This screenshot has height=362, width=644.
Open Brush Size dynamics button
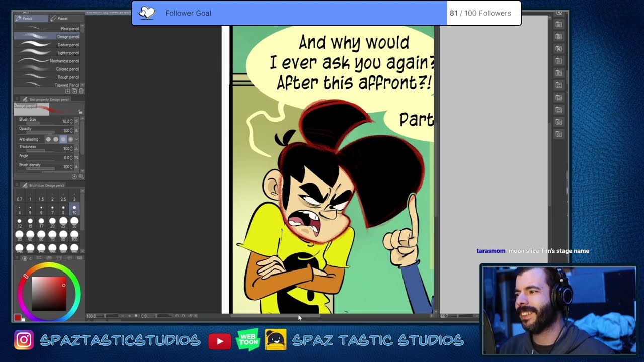point(76,121)
